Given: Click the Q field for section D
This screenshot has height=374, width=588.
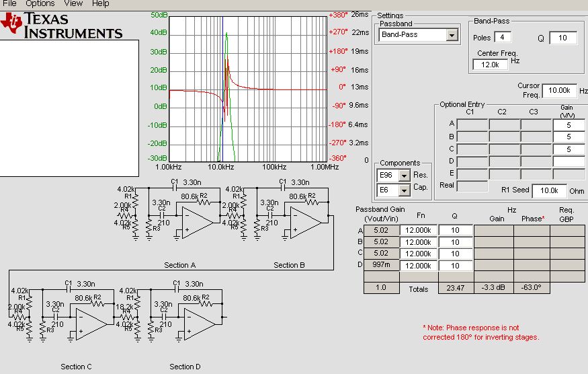Looking at the screenshot, I should pyautogui.click(x=455, y=266).
